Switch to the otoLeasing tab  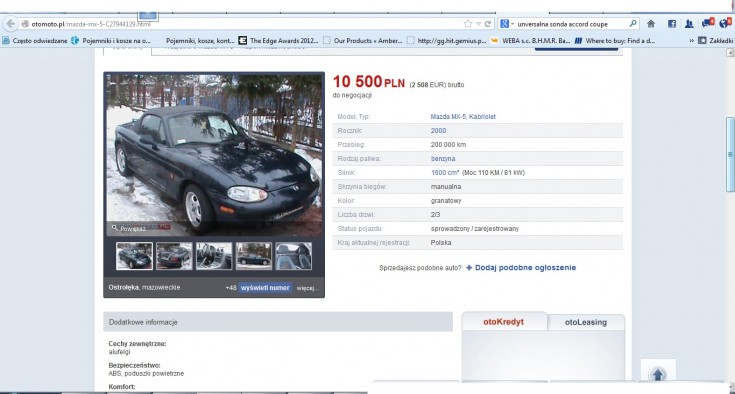(585, 322)
